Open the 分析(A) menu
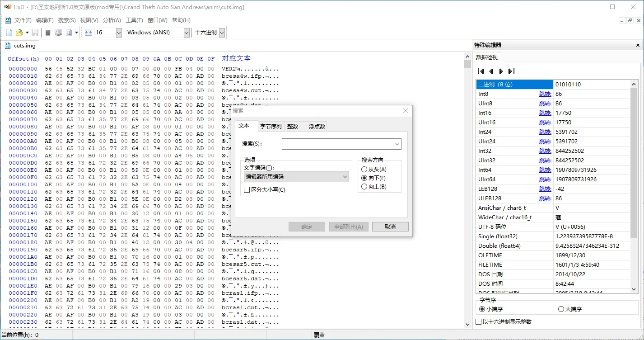 [112, 20]
